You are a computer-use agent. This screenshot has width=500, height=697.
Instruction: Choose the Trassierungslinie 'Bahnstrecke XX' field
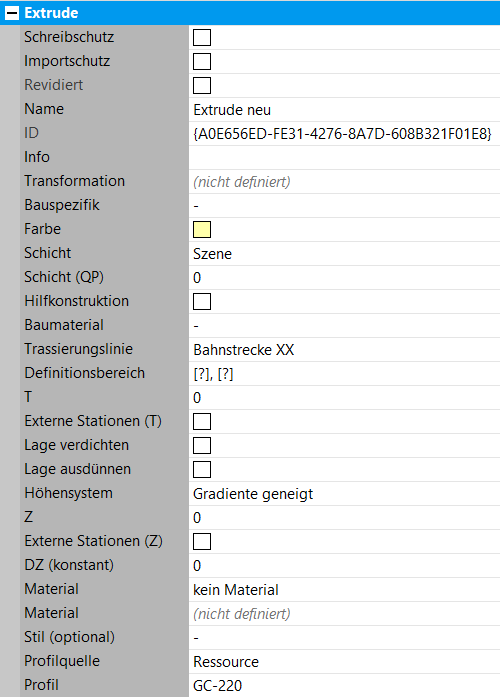344,349
